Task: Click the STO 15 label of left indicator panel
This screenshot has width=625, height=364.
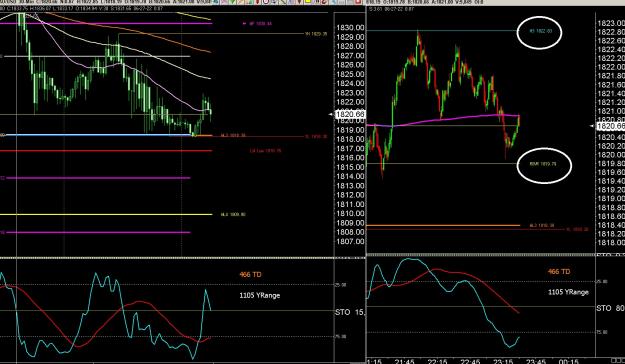Action: tap(350, 312)
